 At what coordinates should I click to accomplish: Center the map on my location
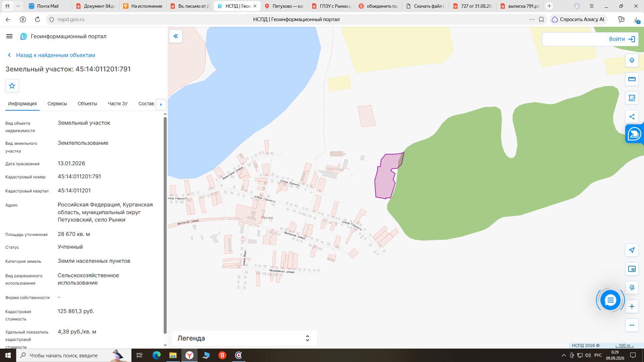[x=632, y=250]
